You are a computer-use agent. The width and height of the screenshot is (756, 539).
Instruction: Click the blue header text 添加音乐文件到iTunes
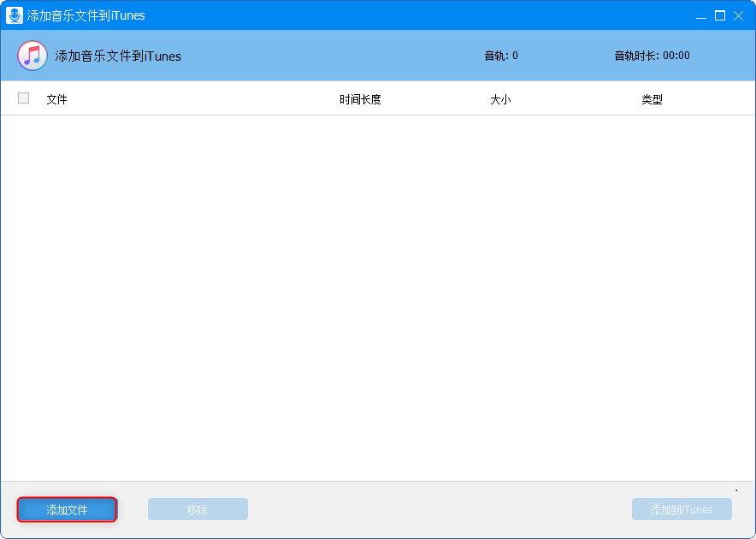(118, 56)
